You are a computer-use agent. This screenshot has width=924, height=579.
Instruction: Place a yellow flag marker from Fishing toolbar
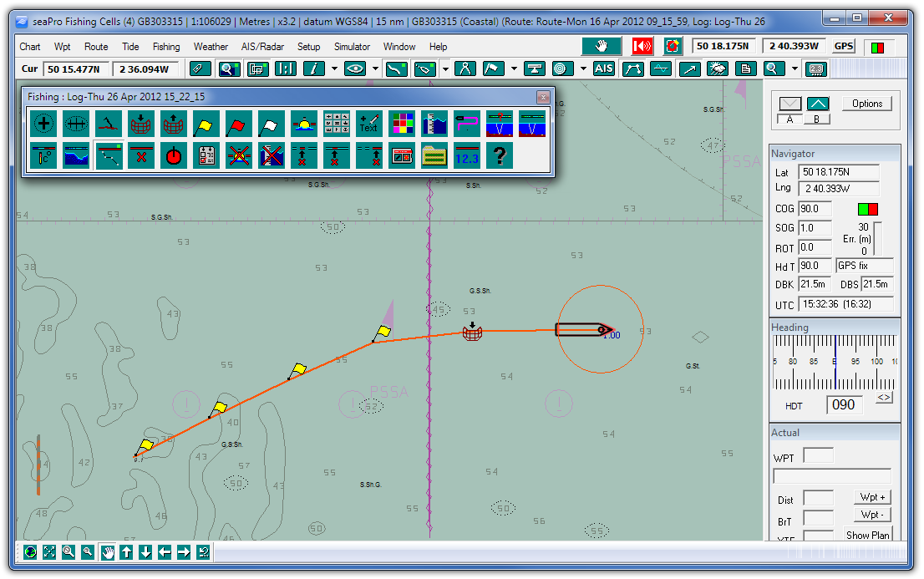click(x=206, y=124)
